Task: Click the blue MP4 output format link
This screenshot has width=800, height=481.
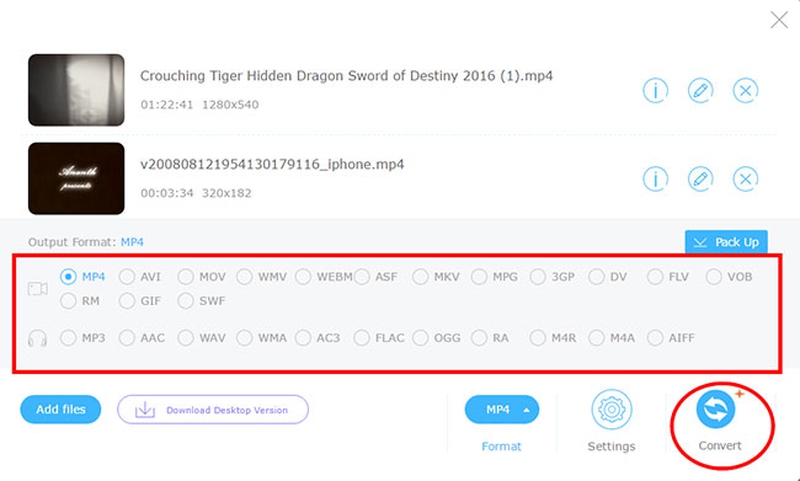Action: 132,242
